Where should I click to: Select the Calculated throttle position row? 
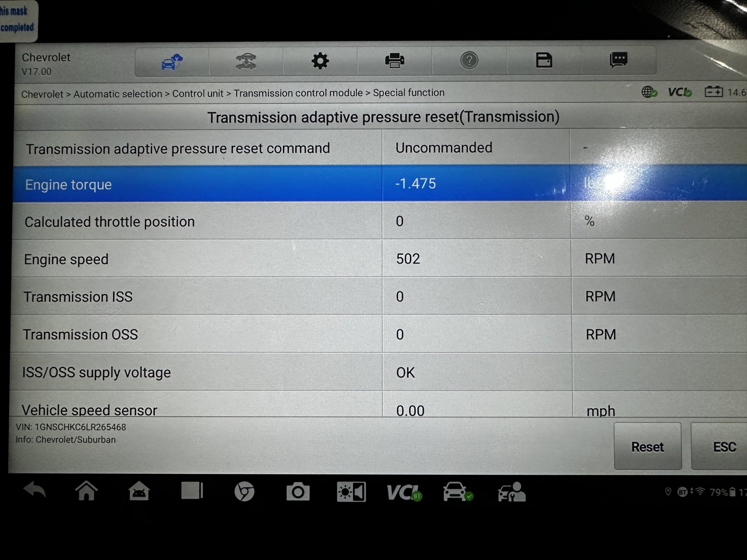pos(379,221)
